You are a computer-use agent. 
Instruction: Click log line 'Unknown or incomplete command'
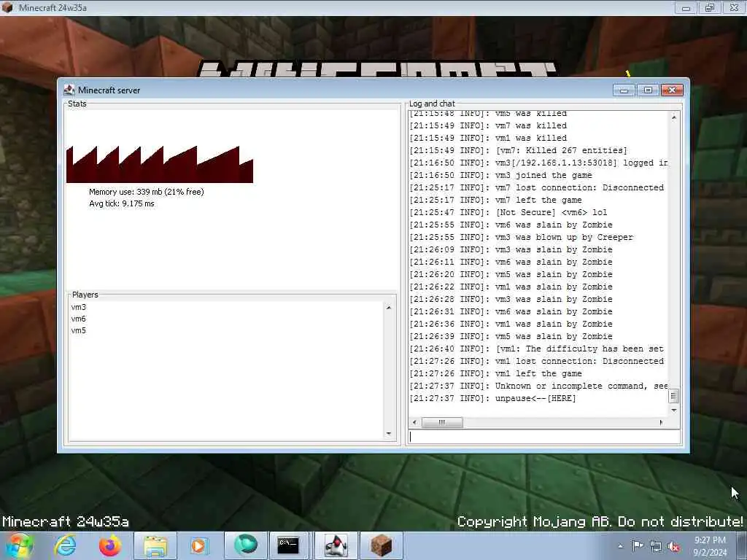(538, 386)
